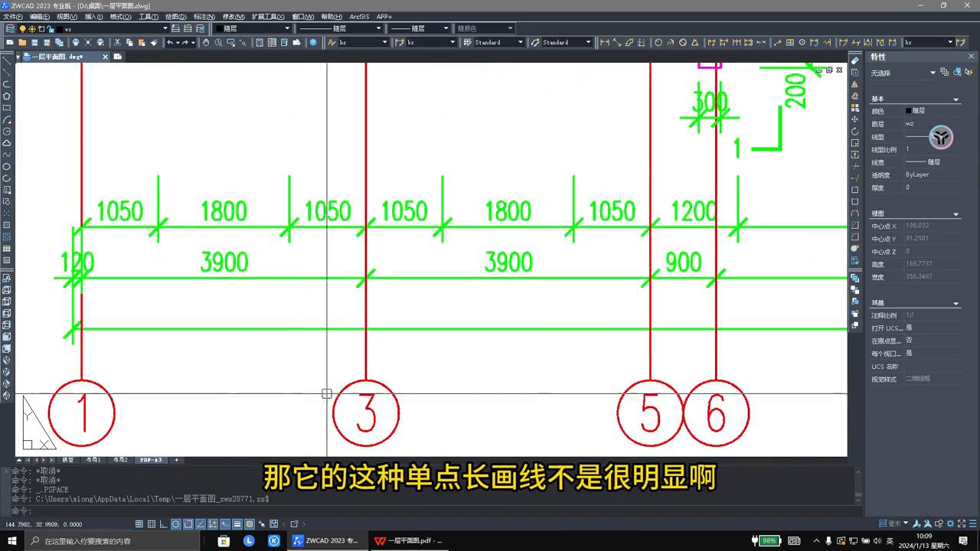The width and height of the screenshot is (980, 551).
Task: Open the layer properties manager icon
Action: pos(9,28)
